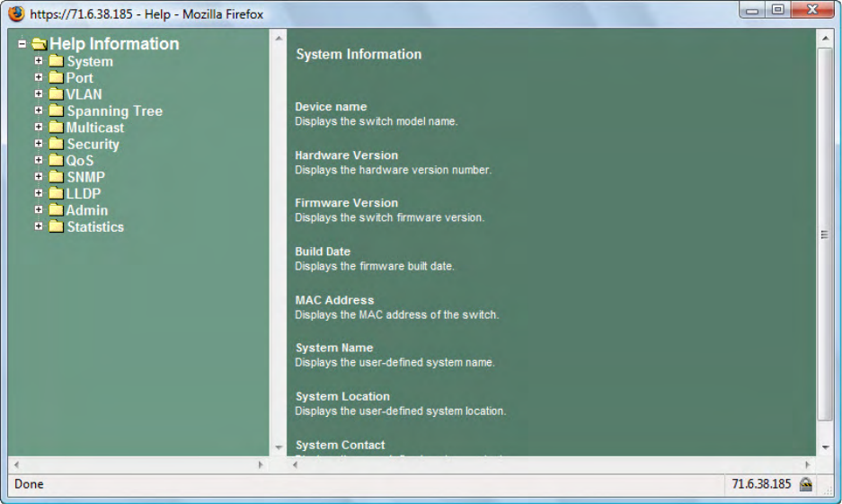The image size is (842, 504).
Task: Collapse the Help Information root node
Action: (22, 44)
